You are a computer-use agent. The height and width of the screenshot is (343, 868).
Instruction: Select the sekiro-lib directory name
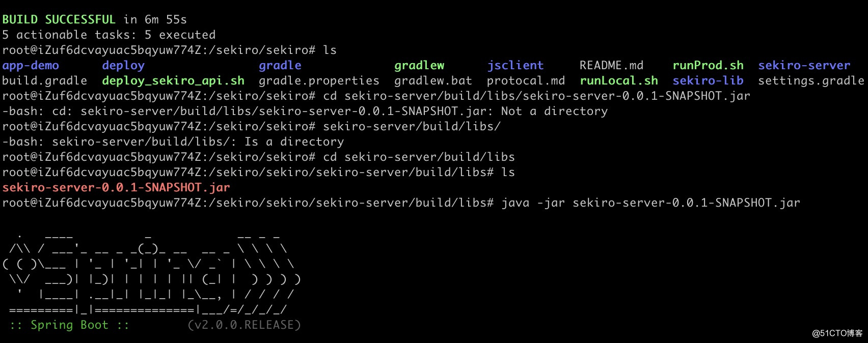(708, 80)
